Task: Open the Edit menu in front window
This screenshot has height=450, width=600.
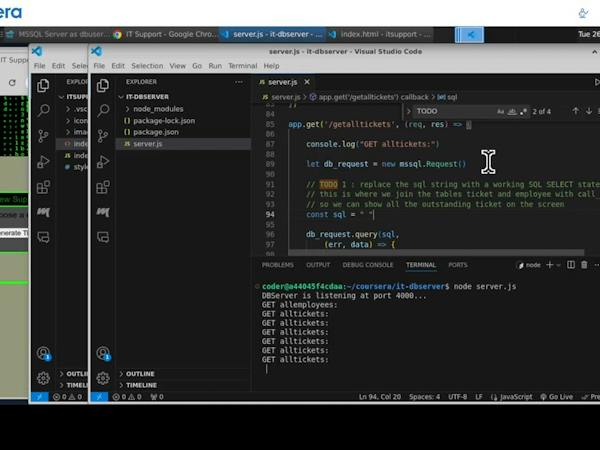Action: coord(118,66)
